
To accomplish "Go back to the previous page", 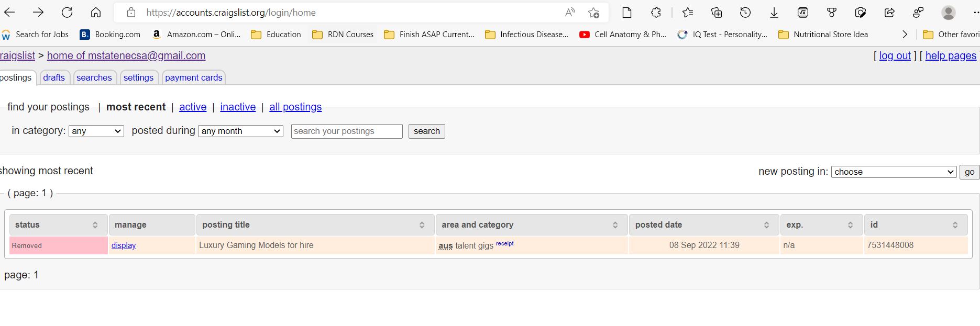I will pyautogui.click(x=9, y=13).
